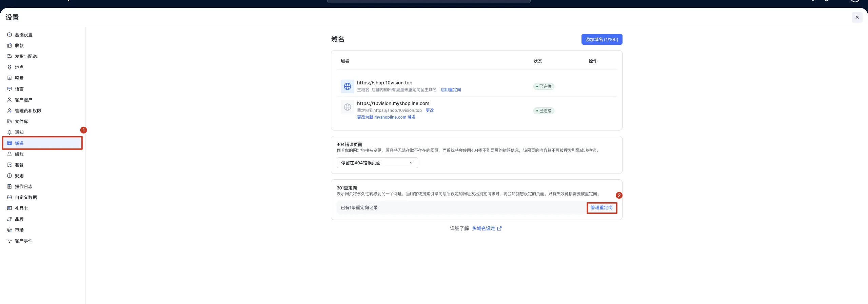The height and width of the screenshot is (304, 868).
Task: Click the 通知 bell icon
Action: pos(9,132)
